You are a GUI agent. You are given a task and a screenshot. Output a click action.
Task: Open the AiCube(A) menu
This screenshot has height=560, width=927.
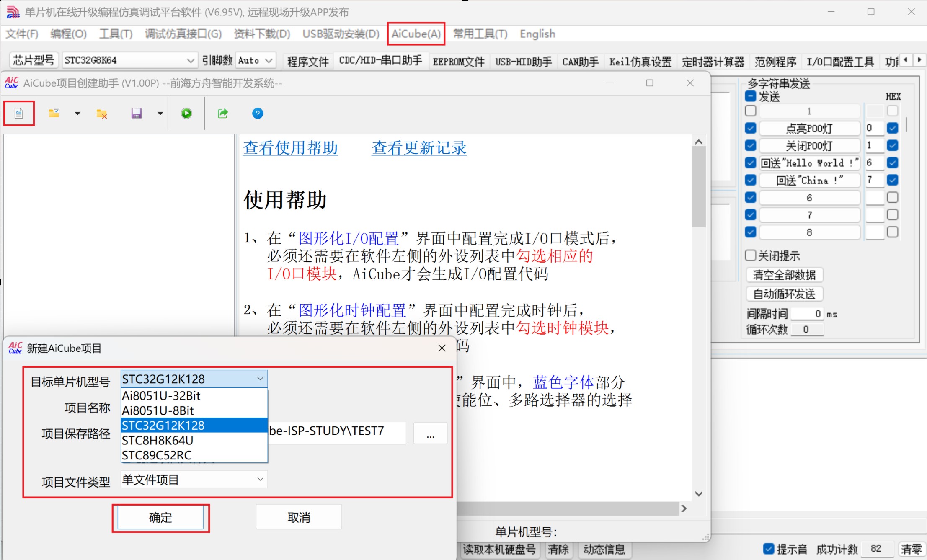416,34
